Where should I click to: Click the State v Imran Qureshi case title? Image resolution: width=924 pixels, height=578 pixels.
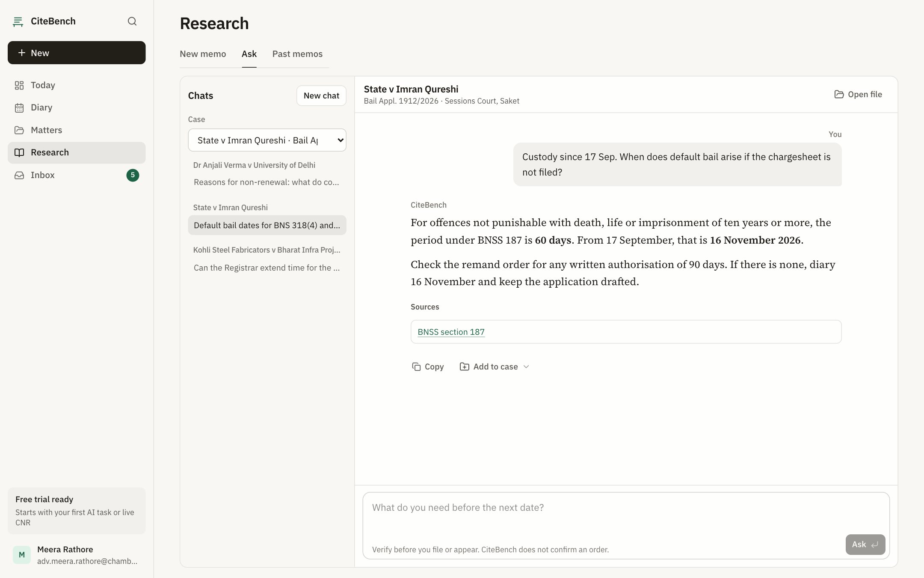411,89
